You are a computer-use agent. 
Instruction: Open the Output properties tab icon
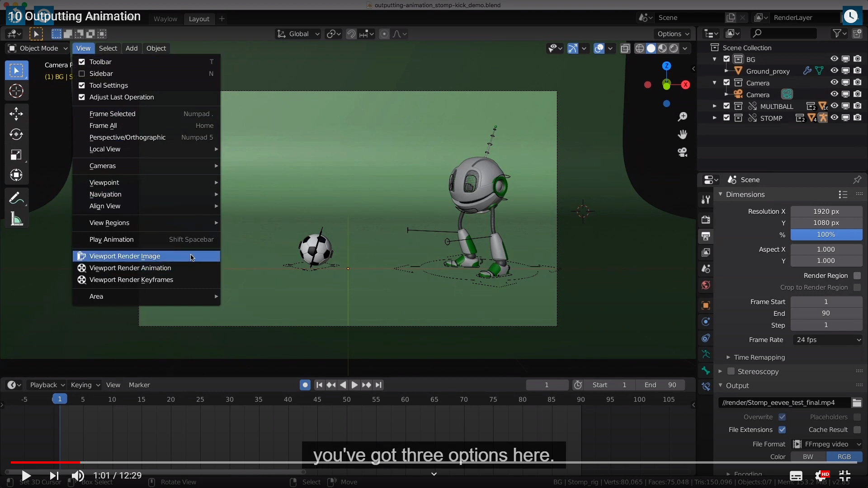706,236
